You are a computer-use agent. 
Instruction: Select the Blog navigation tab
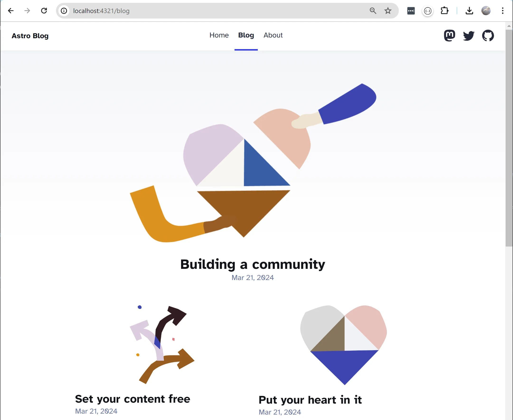pyautogui.click(x=246, y=35)
